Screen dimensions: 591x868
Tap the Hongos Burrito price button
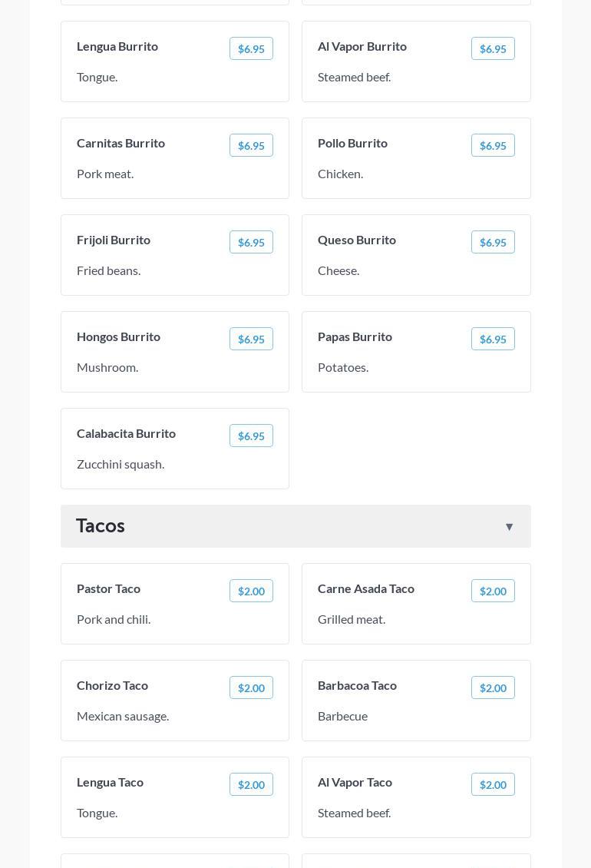[x=251, y=339]
